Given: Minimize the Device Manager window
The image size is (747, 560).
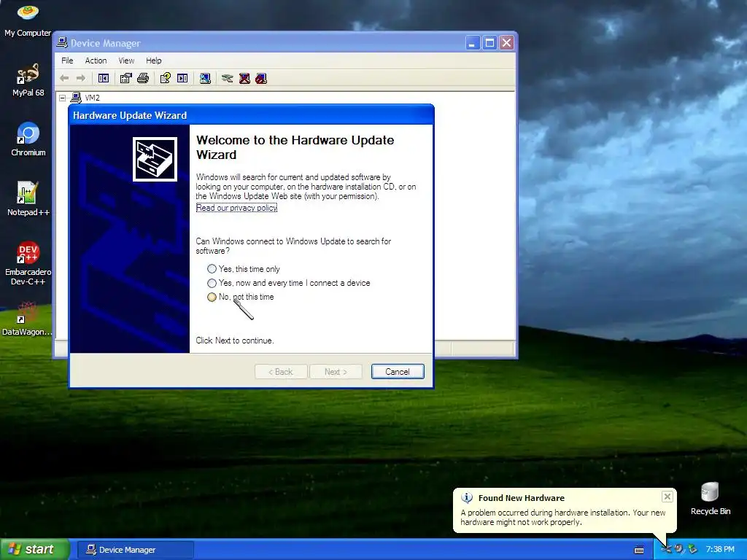Looking at the screenshot, I should 472,43.
